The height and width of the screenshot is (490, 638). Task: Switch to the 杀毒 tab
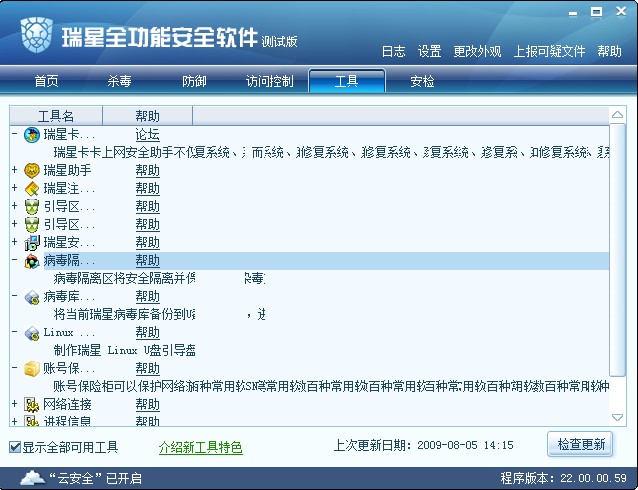[x=120, y=81]
